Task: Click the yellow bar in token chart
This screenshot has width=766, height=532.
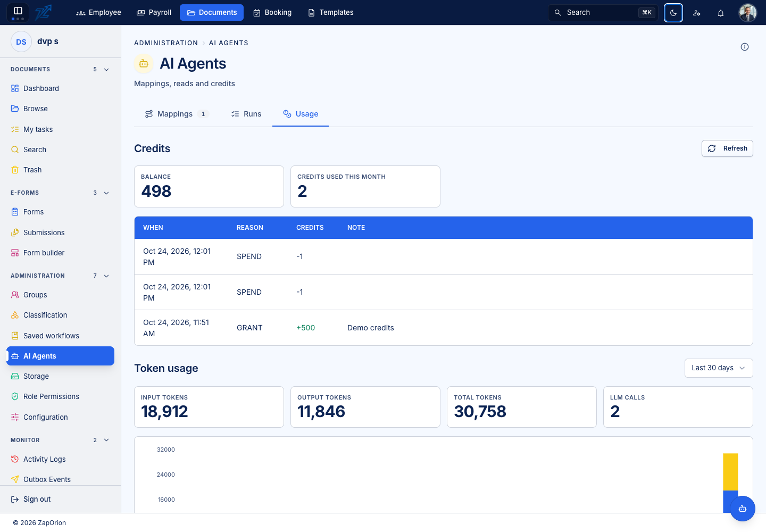Action: pos(730,472)
